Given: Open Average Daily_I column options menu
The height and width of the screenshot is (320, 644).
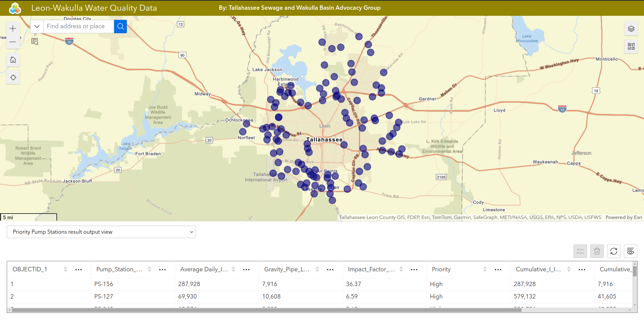Looking at the screenshot, I should [246, 270].
